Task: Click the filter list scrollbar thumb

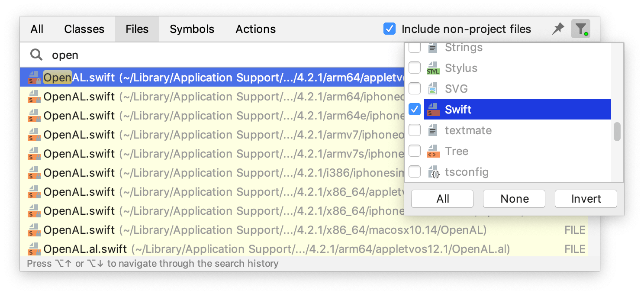Action: (617, 132)
